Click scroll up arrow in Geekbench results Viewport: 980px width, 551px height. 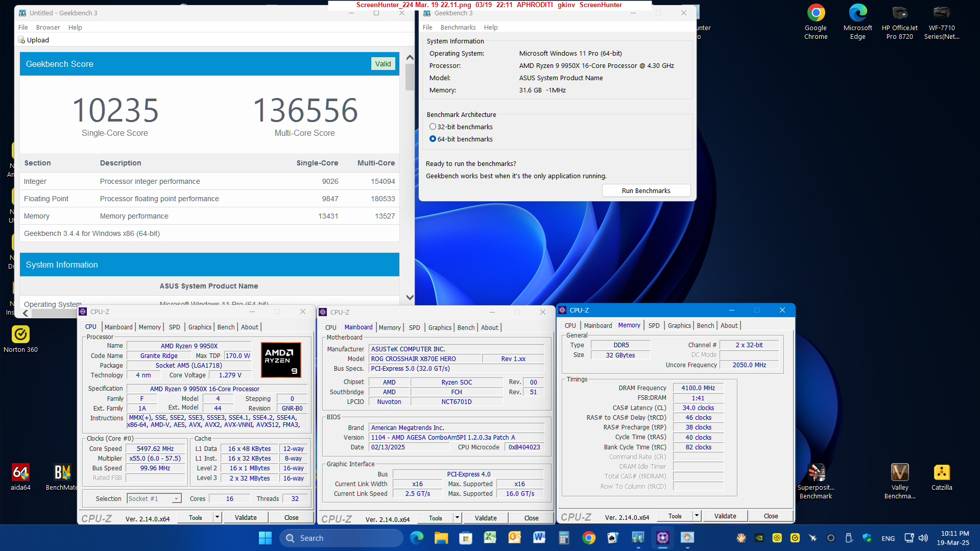pos(410,58)
